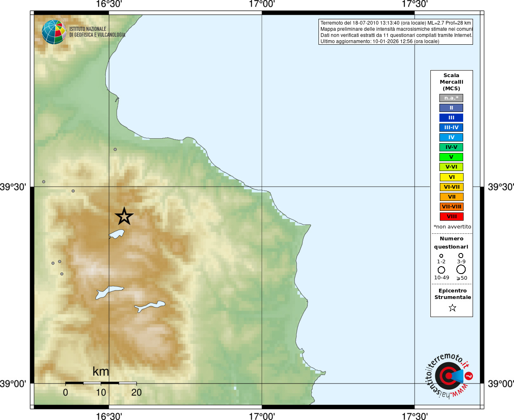Screen dimensions: 514x420
Task: Select the III-IV legend swatch
Action: 451,128
